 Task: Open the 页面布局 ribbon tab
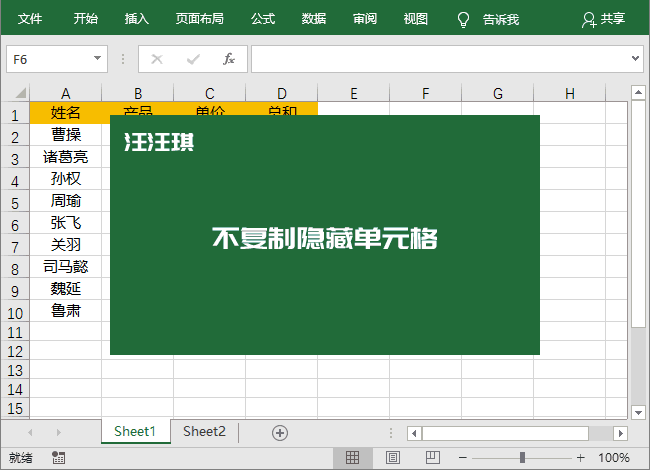[199, 19]
